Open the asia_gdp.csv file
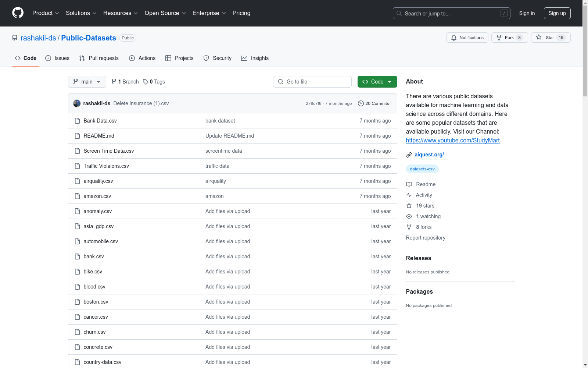588x368 pixels. tap(98, 226)
